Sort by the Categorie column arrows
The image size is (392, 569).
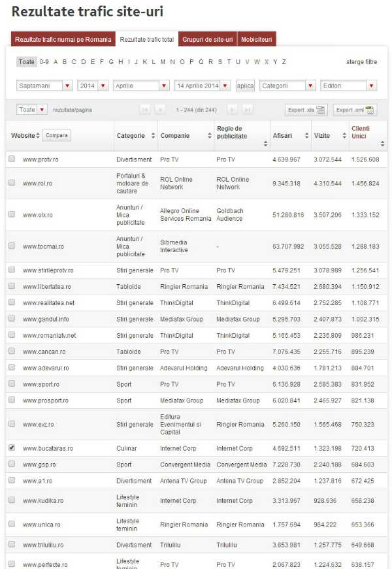tap(153, 136)
